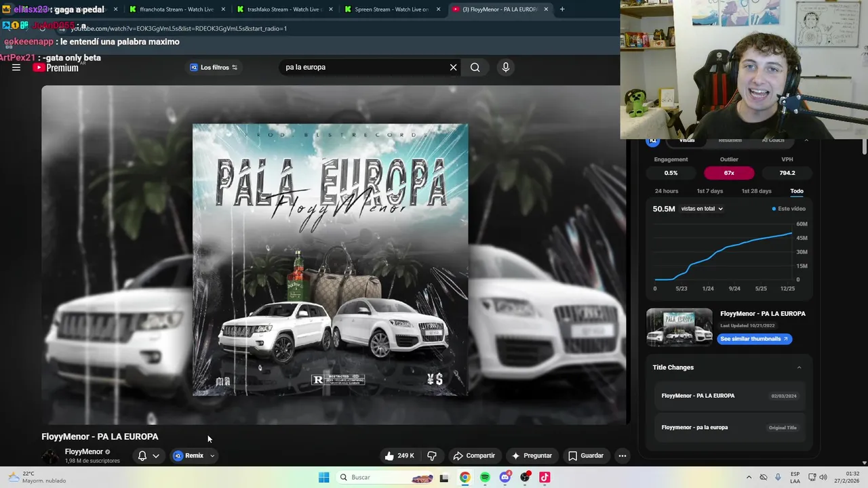Close the FloyyMenor PA LA EUROPA tab
This screenshot has width=868, height=488.
[x=546, y=9]
